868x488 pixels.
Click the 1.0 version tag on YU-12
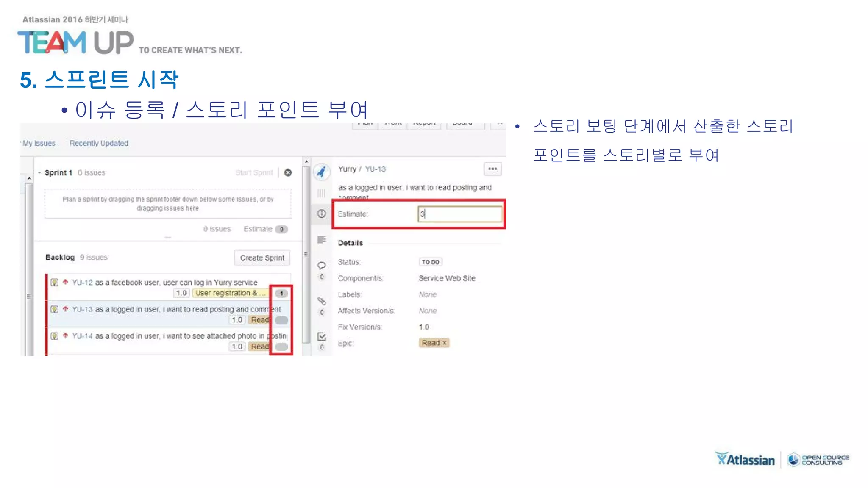click(181, 293)
